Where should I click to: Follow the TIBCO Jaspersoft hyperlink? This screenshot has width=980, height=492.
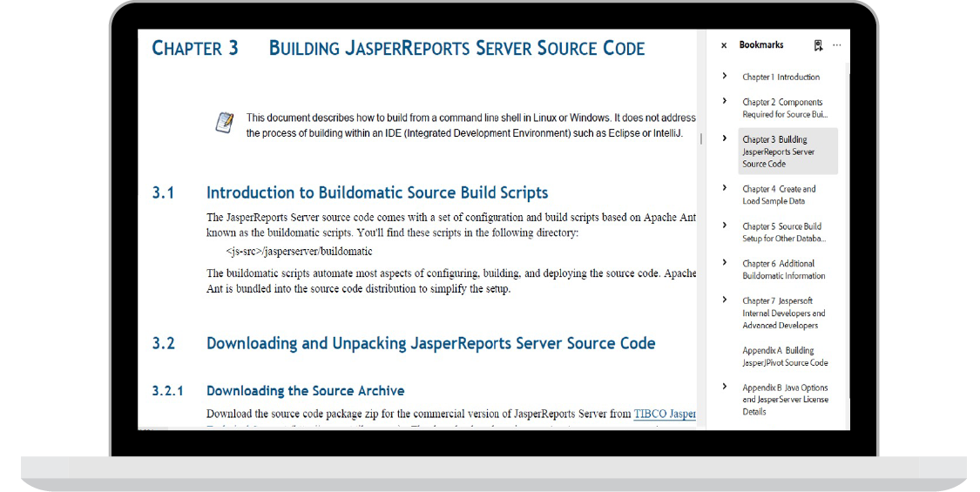[x=665, y=414]
